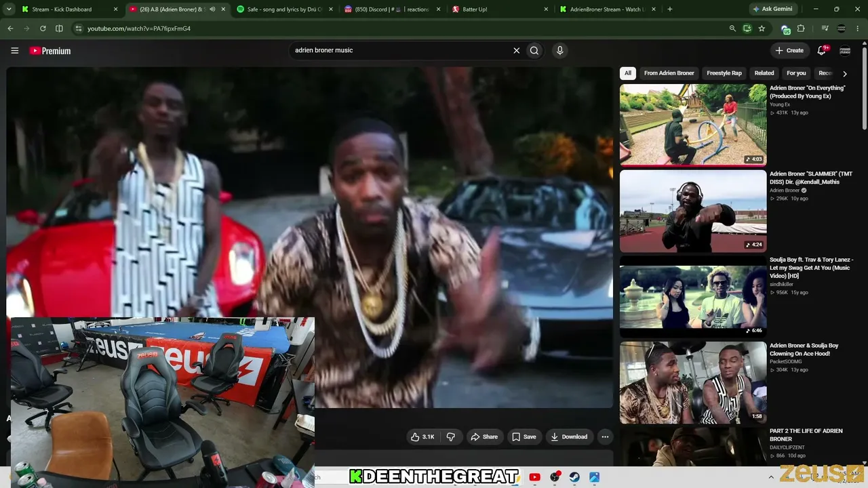Screen dimensions: 868x488
Task: Mute the audio on the YouTube tab
Action: click(212, 9)
